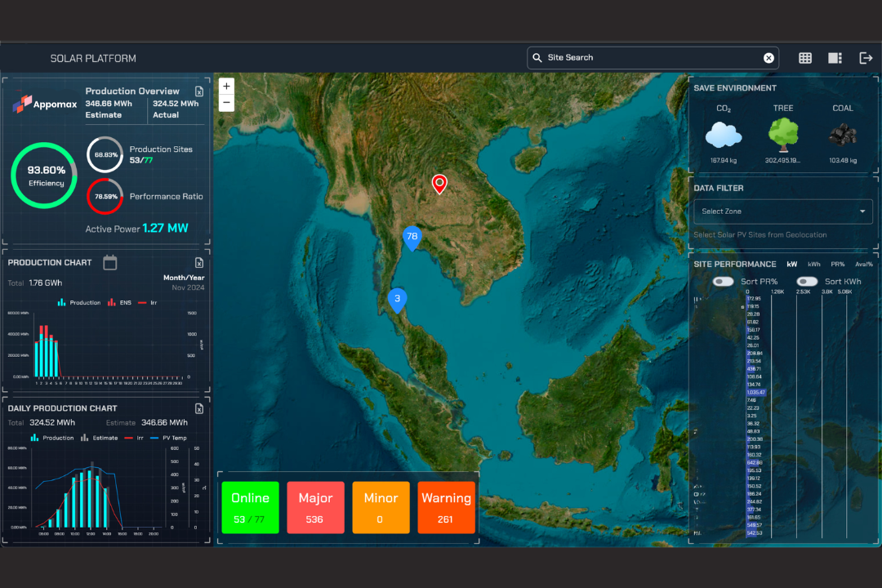Click the green Online status button

pyautogui.click(x=250, y=507)
